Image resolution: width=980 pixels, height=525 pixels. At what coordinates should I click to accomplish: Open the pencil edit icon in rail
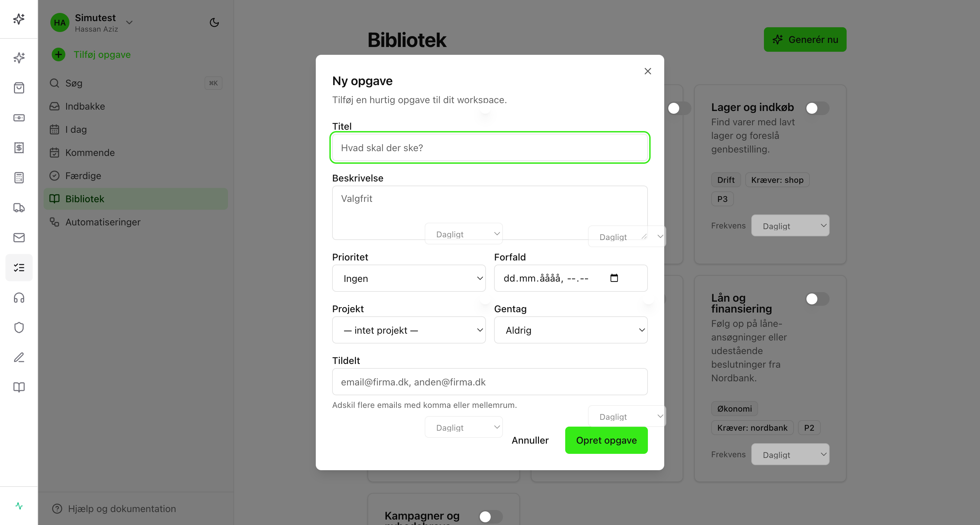pyautogui.click(x=19, y=357)
